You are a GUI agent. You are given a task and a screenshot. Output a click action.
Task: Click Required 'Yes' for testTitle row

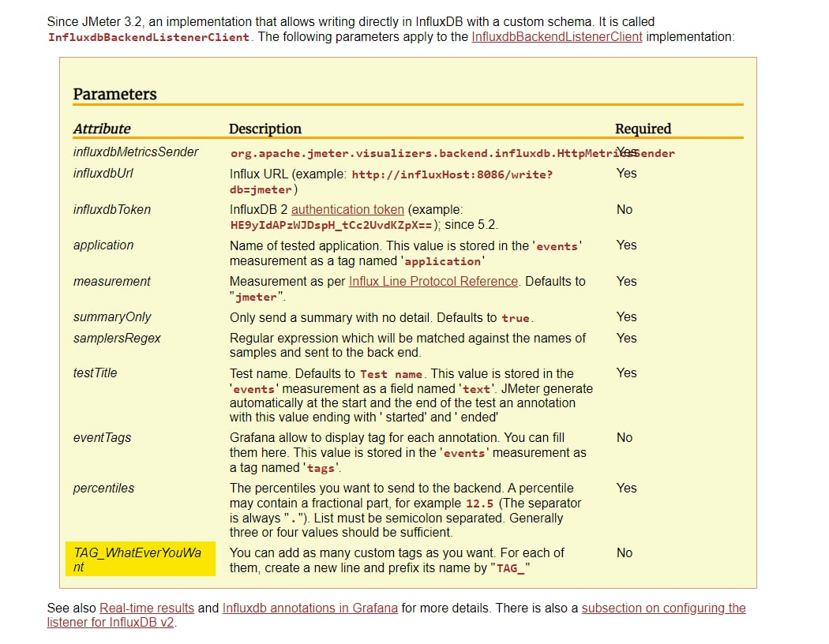627,373
